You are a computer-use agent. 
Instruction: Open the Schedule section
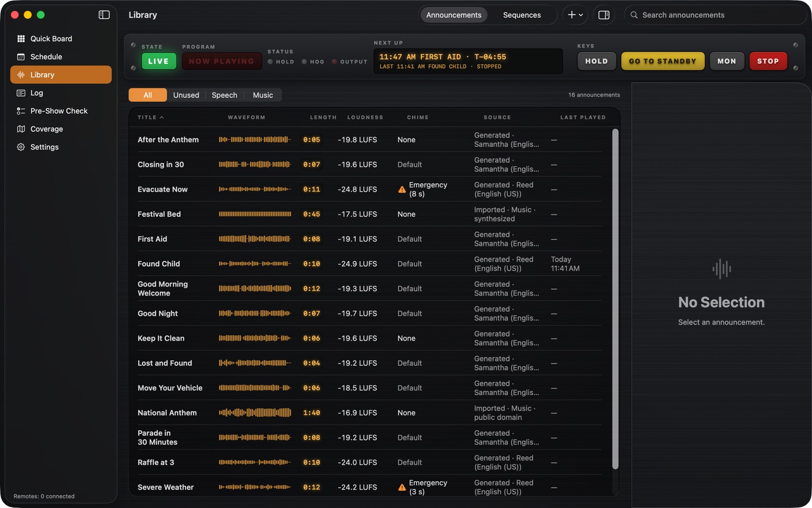coord(61,57)
